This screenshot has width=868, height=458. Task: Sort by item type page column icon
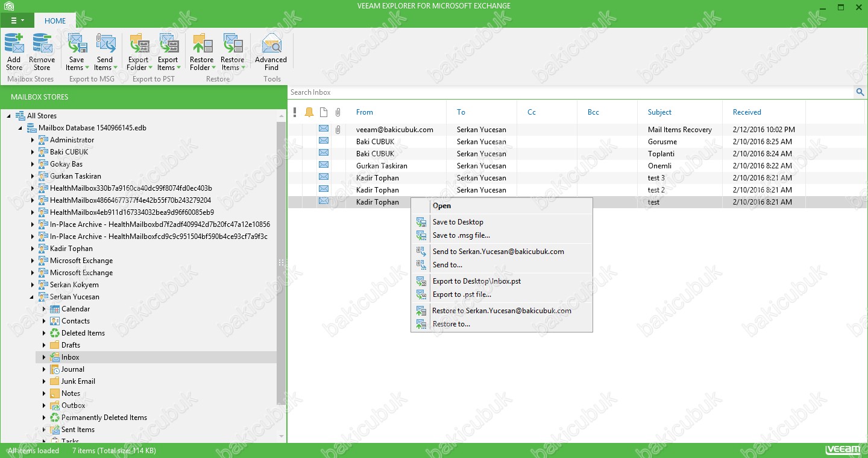[x=324, y=112]
